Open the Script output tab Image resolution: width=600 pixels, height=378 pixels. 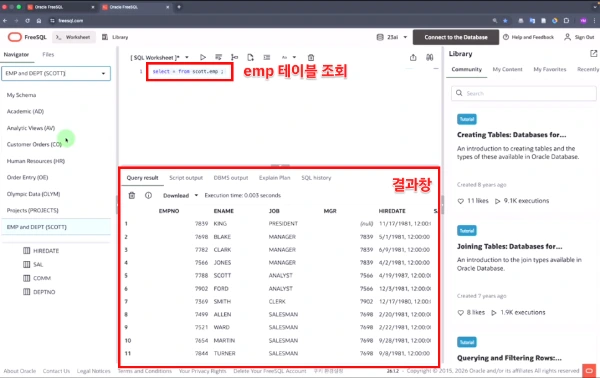(186, 178)
